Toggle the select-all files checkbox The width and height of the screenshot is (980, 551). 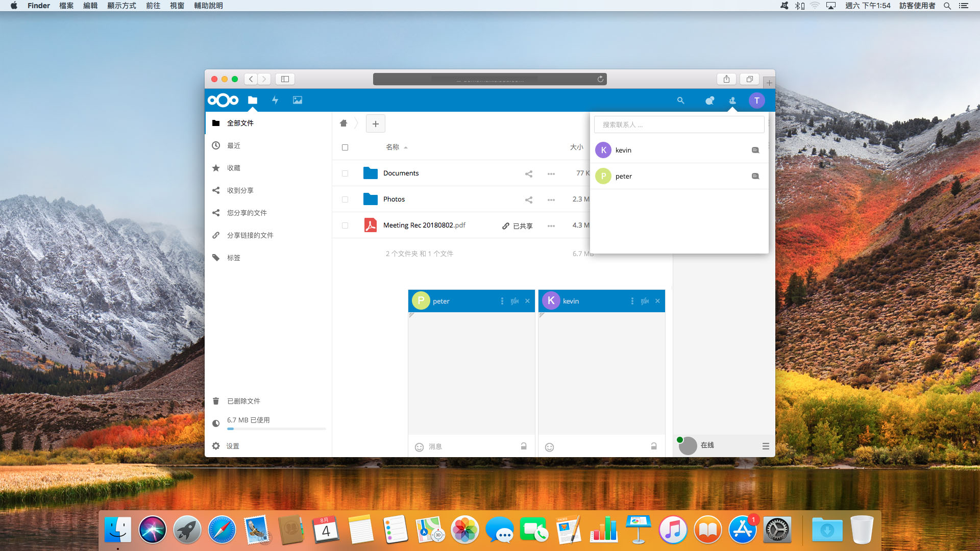click(x=345, y=147)
